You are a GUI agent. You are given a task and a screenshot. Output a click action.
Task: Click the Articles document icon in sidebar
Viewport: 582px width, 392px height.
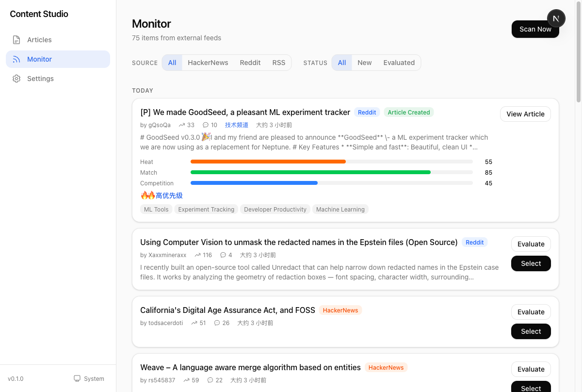[16, 40]
